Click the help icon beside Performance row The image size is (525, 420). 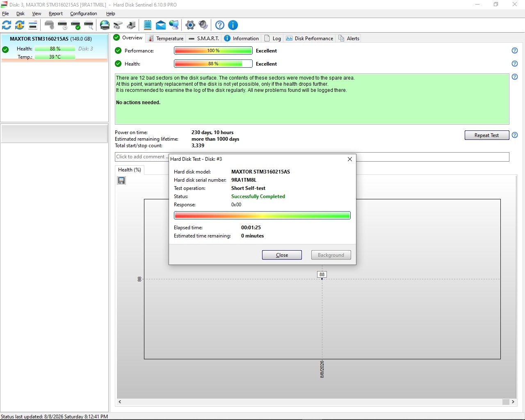pos(515,50)
